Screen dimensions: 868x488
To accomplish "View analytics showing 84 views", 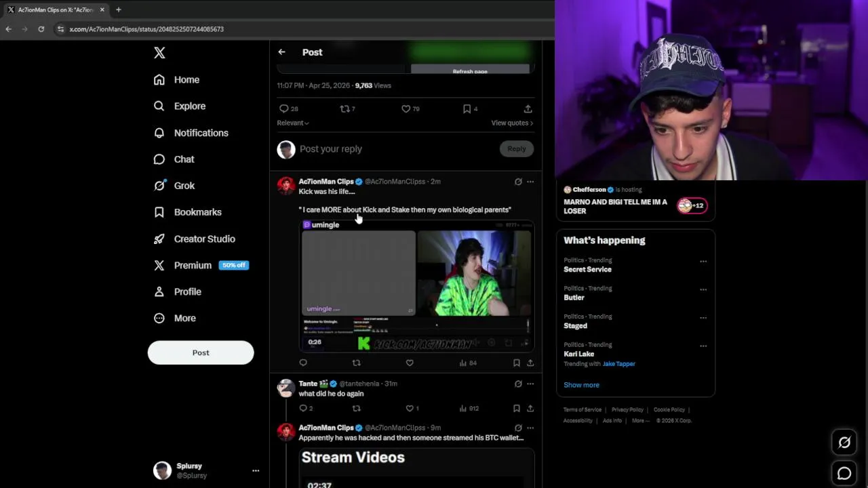I will coord(468,363).
